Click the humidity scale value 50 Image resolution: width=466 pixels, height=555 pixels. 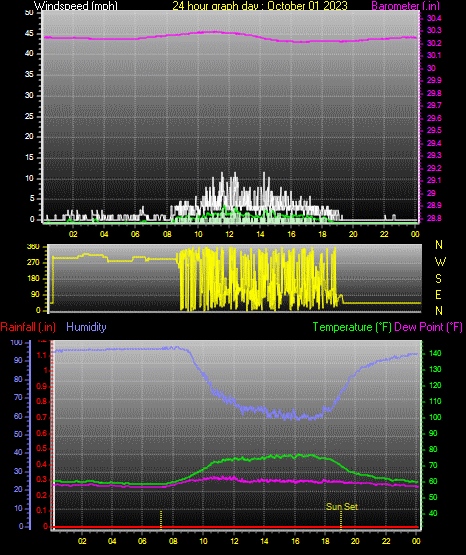18,434
